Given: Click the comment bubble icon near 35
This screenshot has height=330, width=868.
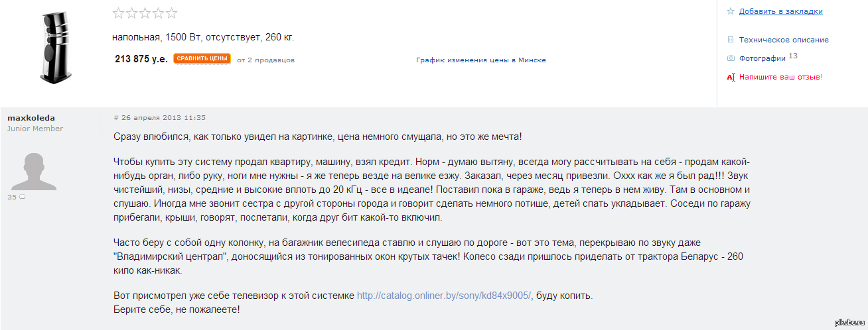Looking at the screenshot, I should click(x=22, y=197).
